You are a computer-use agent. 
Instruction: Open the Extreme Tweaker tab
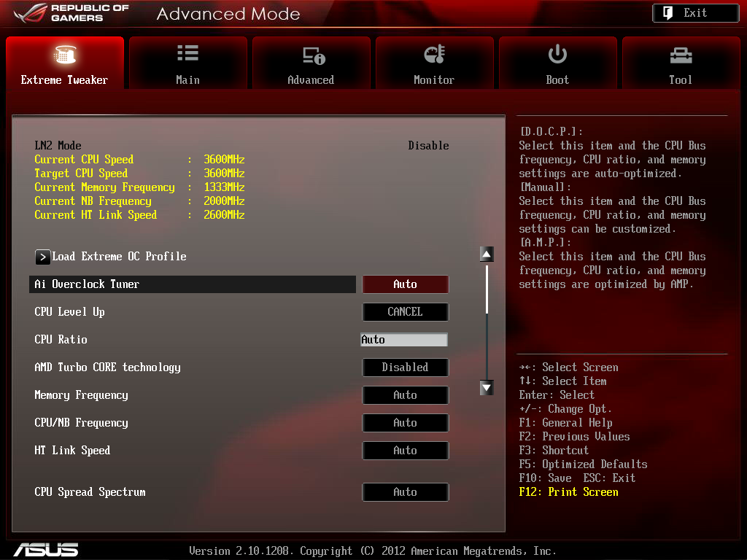[x=65, y=63]
